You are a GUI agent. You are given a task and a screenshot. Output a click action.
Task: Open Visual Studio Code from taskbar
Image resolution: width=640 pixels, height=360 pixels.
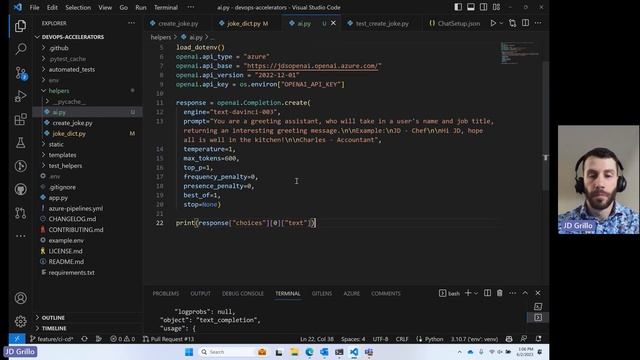coord(354,352)
